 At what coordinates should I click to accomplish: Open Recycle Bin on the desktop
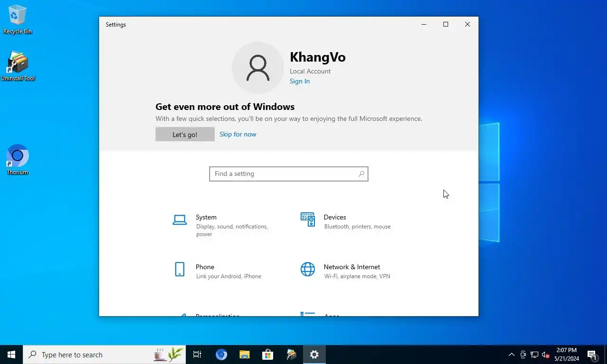click(x=18, y=19)
